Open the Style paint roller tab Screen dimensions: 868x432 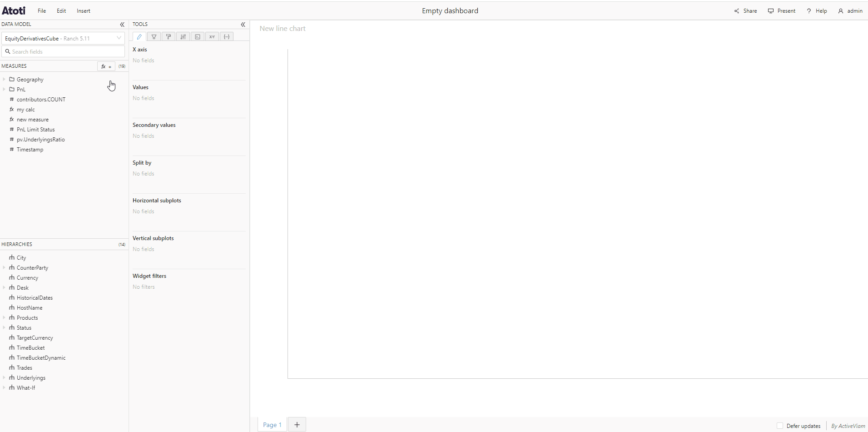[169, 37]
